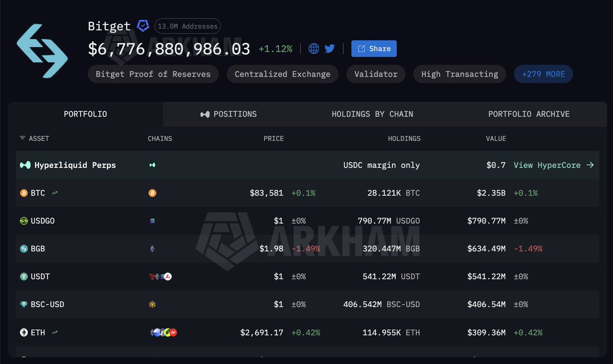Click the chain icons in ETH row
This screenshot has height=364, width=613.
(x=164, y=332)
